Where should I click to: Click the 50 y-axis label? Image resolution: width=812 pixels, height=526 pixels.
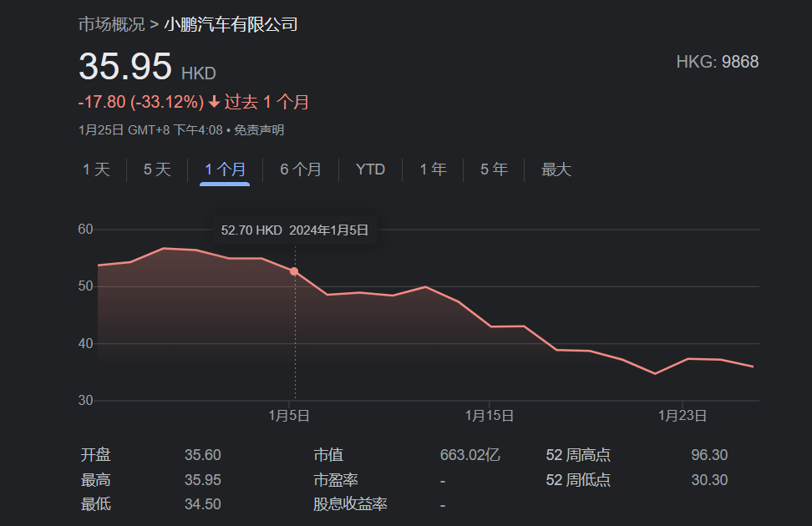(85, 286)
